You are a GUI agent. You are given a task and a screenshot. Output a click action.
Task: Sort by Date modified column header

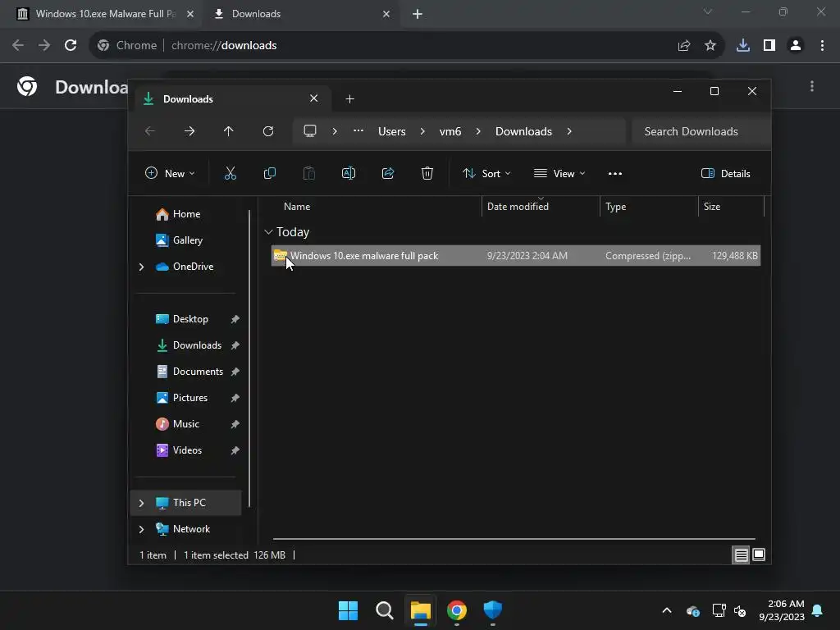(518, 206)
